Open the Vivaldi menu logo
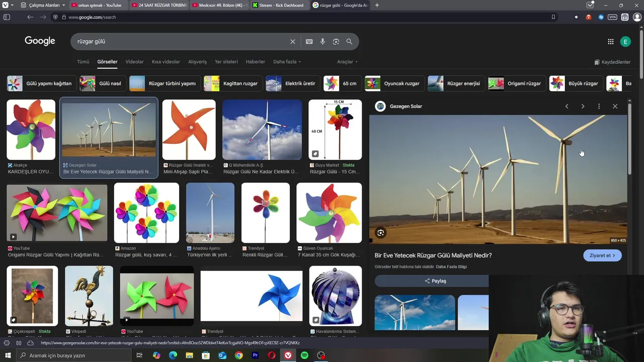 coord(6,5)
